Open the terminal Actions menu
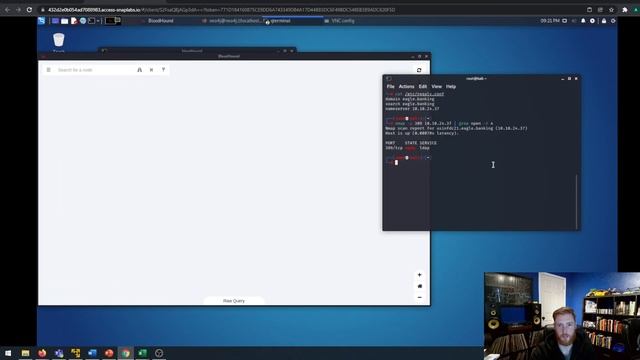Viewport: 640px width, 360px height. point(406,87)
